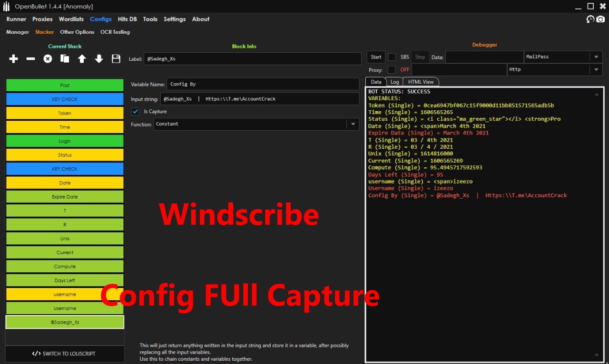The width and height of the screenshot is (609, 364).
Task: Click BOT STATUS: SUCCESS line
Action: click(399, 91)
